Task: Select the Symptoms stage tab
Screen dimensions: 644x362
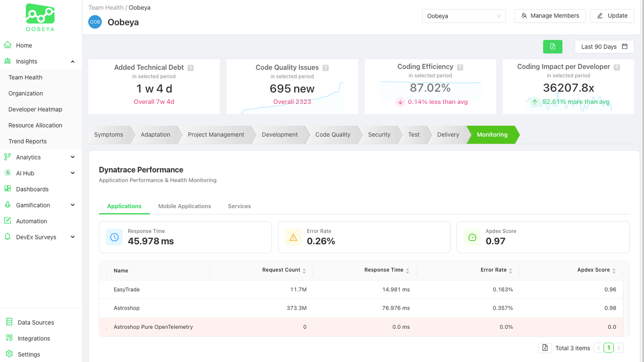Action: click(109, 135)
